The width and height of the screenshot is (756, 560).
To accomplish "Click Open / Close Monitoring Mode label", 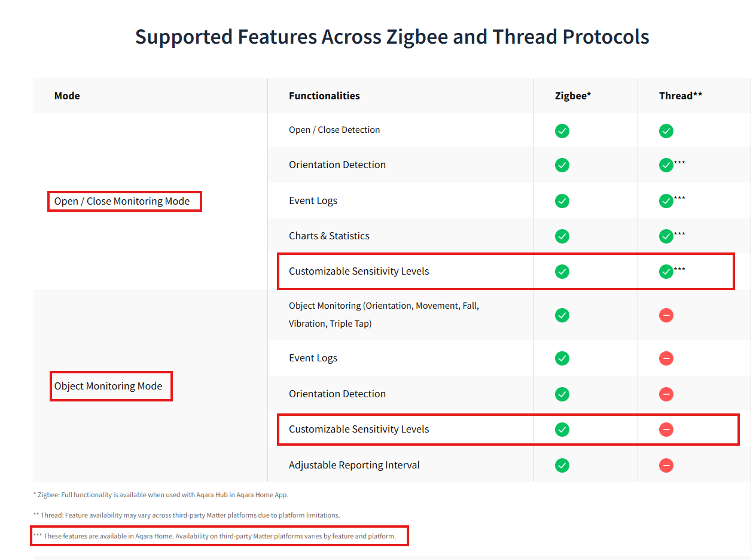I will [122, 201].
